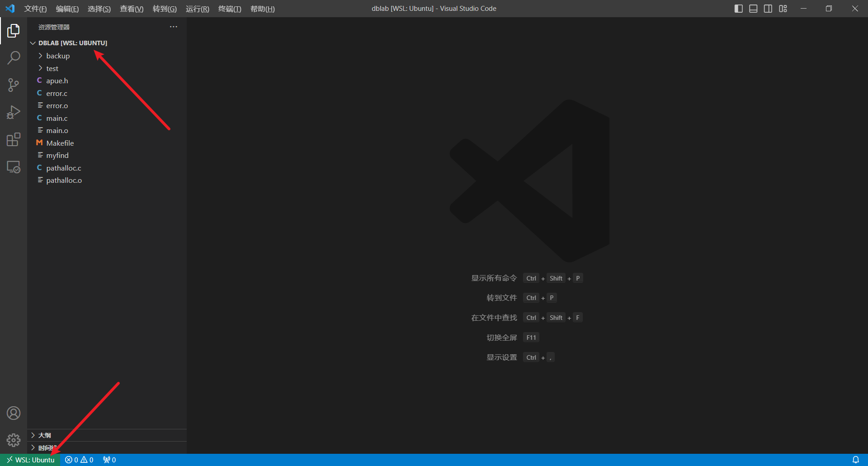Expand the timeline section below 大纲
The image size is (868, 466).
[107, 448]
